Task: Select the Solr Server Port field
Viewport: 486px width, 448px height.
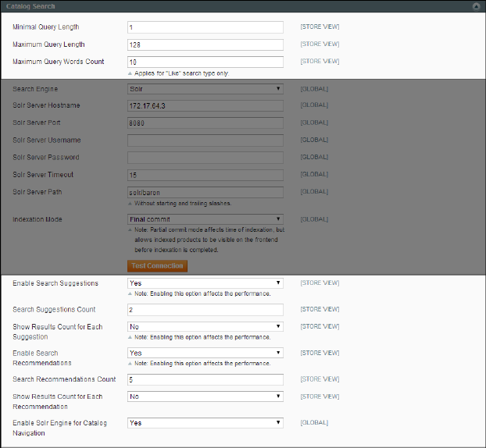Action: (205, 123)
